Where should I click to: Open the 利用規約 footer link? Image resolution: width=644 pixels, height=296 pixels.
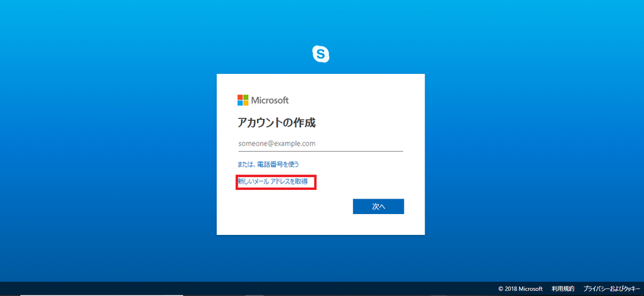pos(563,289)
